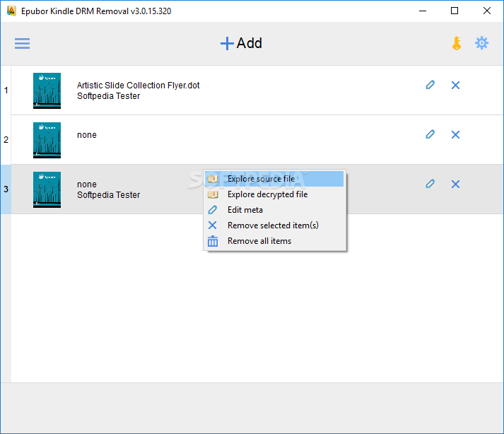Screen dimensions: 504x434
Task: Click the 'none' title in row 3
Action: pos(87,184)
